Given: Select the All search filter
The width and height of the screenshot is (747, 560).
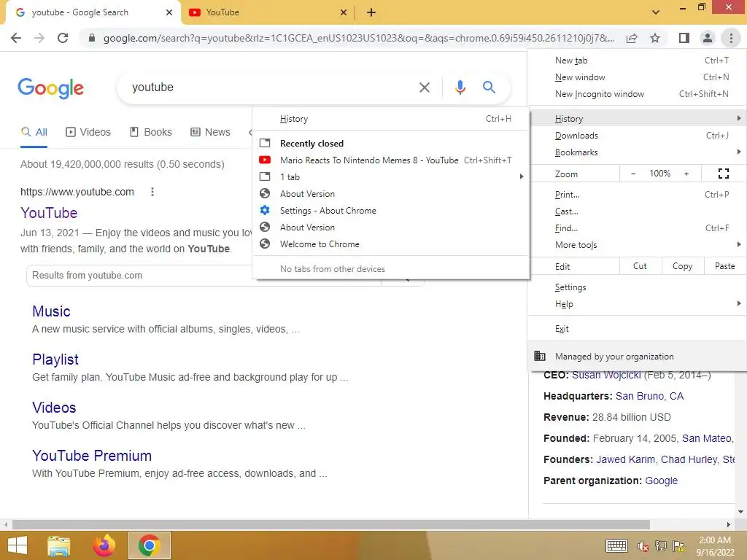Looking at the screenshot, I should point(34,133).
